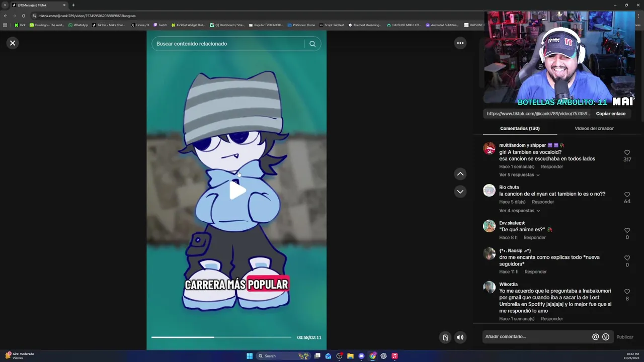Open the WhatsApp bookmark
This screenshot has width=644, height=362.
(78, 25)
